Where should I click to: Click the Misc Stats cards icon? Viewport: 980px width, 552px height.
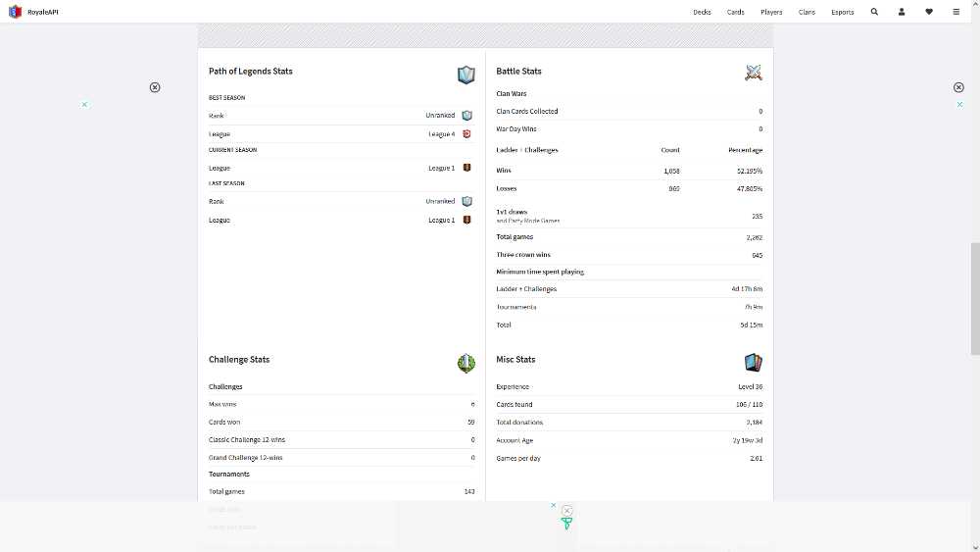pos(754,362)
